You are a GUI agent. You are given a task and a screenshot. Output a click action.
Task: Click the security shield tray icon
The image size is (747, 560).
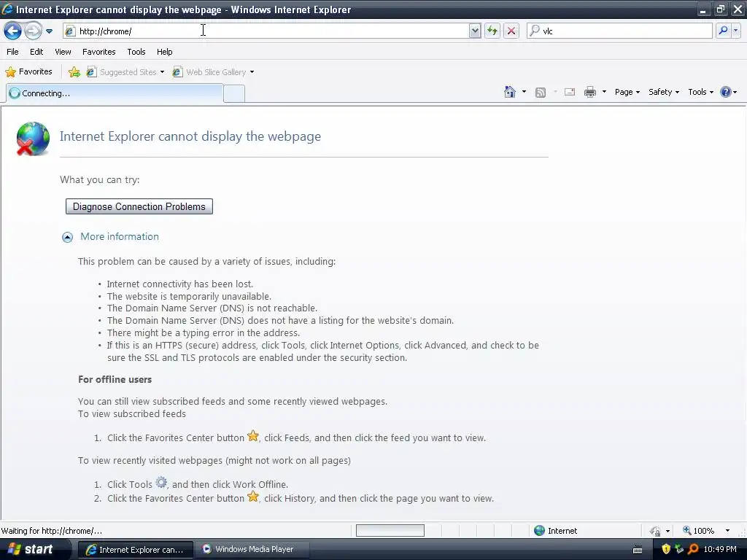point(666,550)
